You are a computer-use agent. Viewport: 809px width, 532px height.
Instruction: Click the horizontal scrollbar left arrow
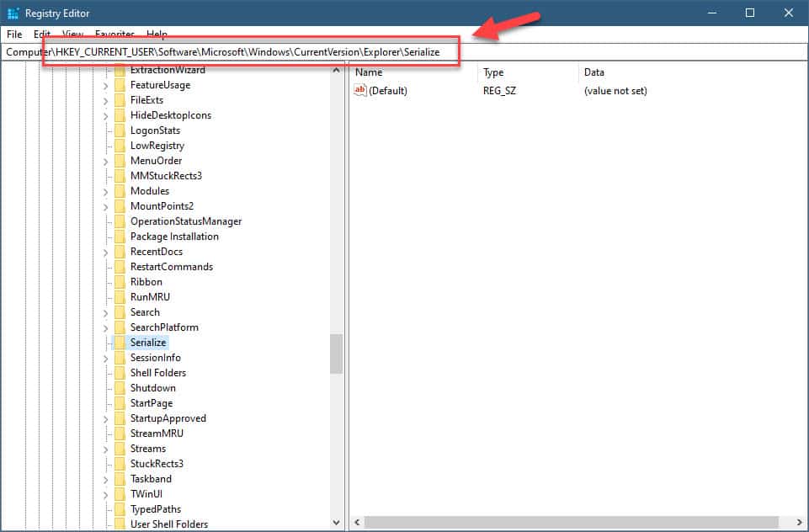point(357,522)
